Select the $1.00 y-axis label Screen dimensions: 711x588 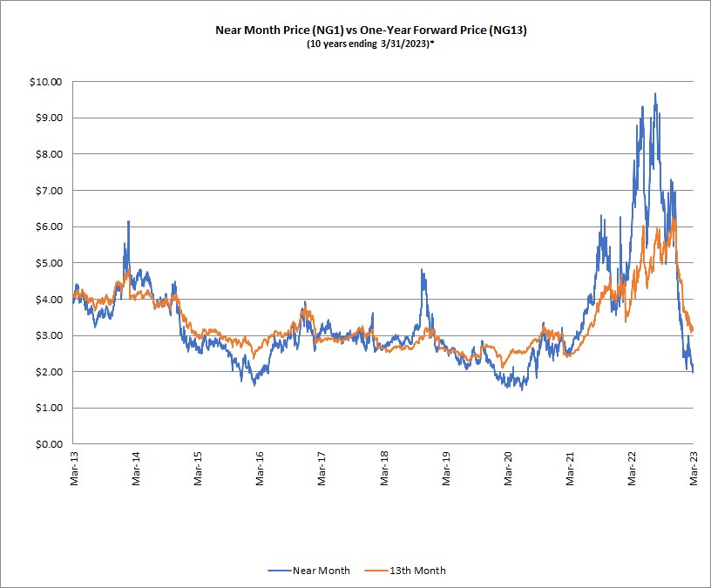[48, 408]
